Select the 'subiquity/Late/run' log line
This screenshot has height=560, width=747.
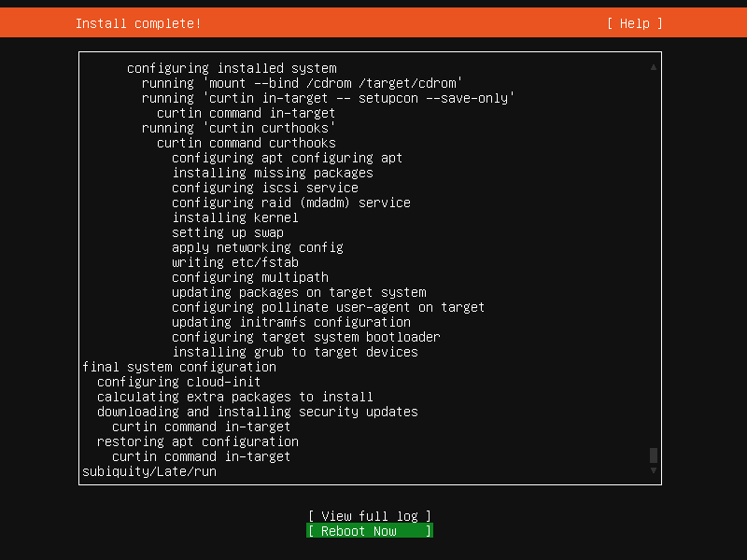[149, 471]
